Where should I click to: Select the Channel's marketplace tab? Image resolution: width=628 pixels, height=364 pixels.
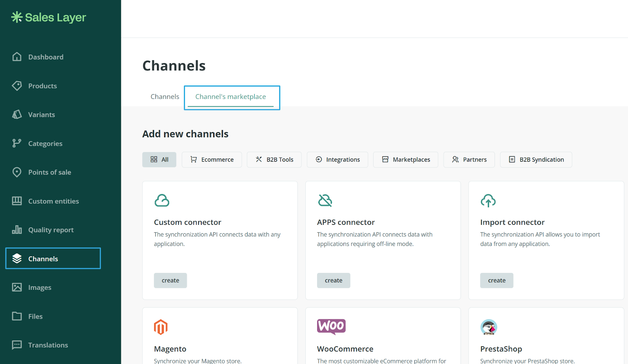click(231, 97)
